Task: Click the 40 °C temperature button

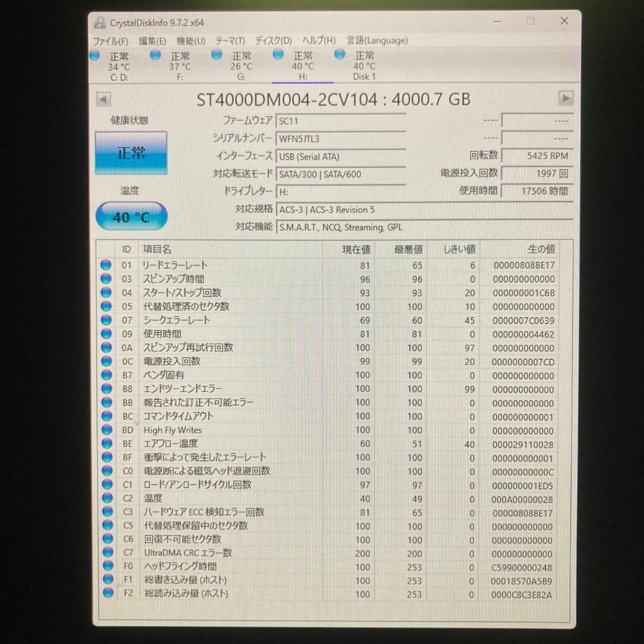Action: (131, 217)
